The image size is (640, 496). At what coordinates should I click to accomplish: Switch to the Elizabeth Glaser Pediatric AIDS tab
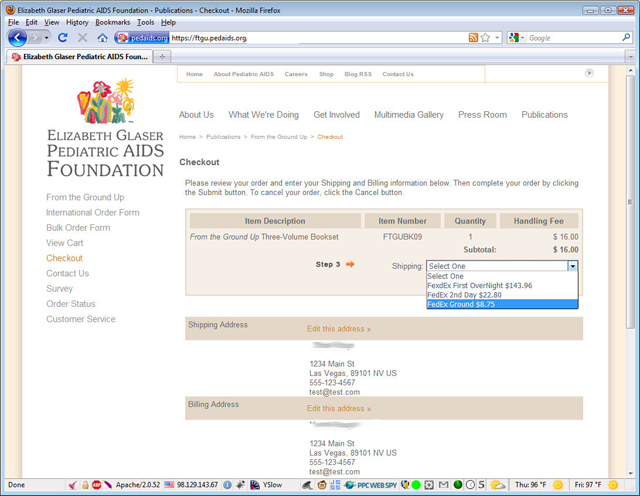(80, 57)
